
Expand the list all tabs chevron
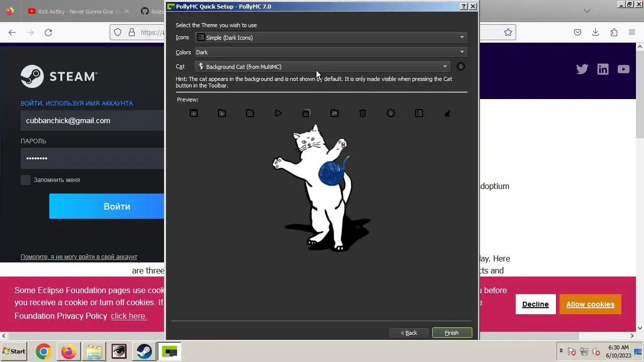[587, 11]
